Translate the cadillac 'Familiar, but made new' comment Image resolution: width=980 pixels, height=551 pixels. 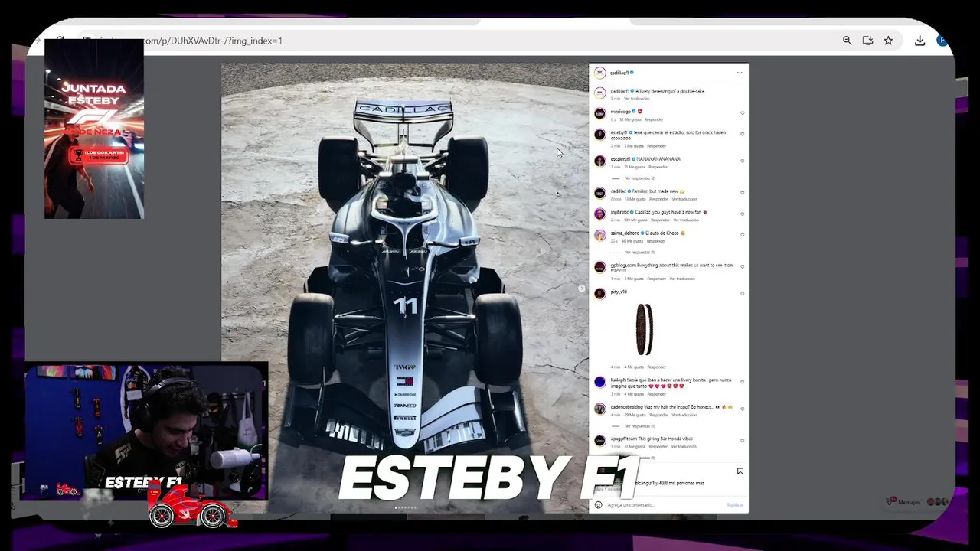(685, 199)
